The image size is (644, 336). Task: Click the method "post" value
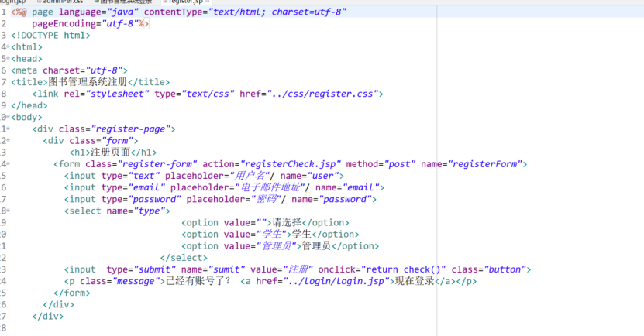(x=400, y=164)
